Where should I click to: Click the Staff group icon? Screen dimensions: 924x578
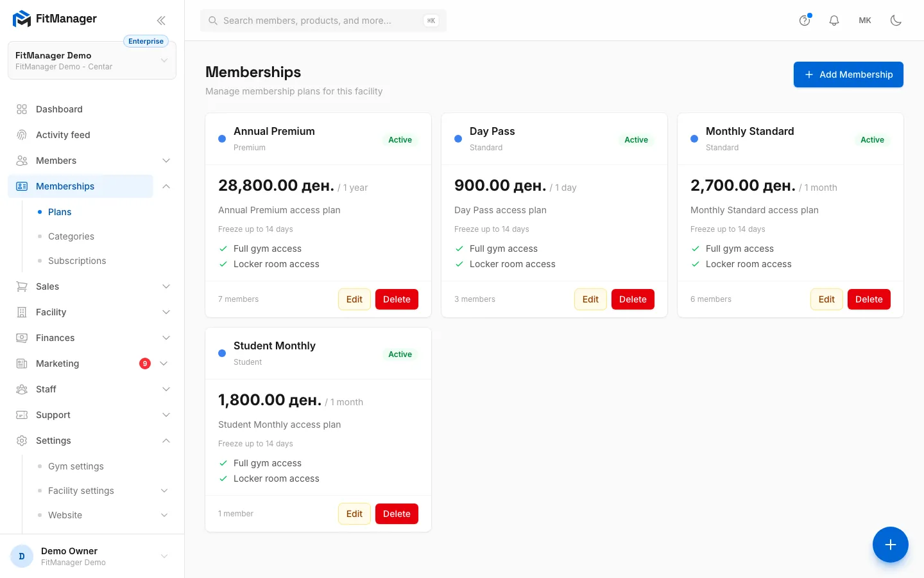click(x=22, y=389)
